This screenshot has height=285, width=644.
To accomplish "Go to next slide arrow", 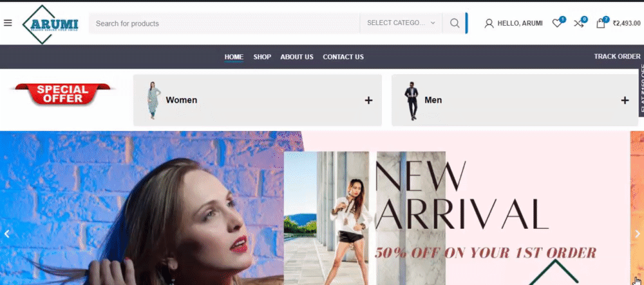I will 638,234.
